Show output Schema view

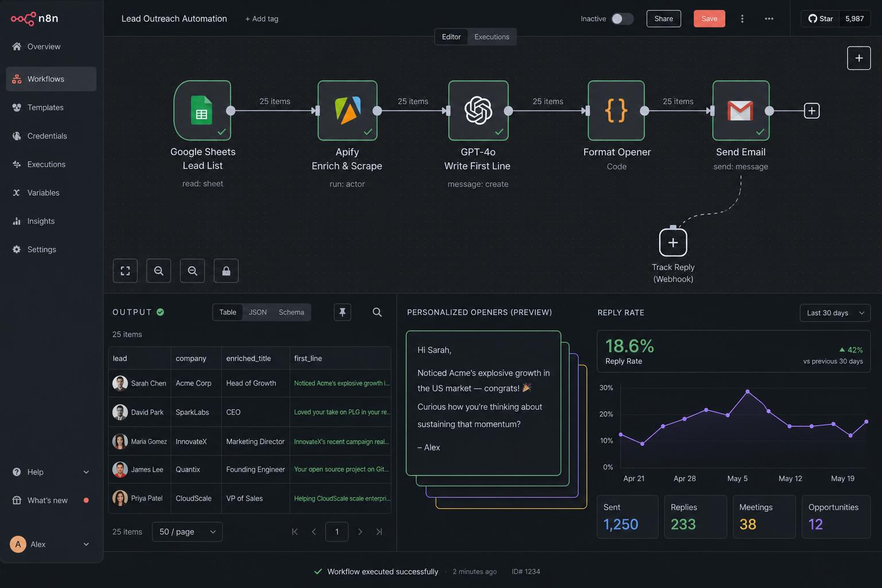point(291,312)
